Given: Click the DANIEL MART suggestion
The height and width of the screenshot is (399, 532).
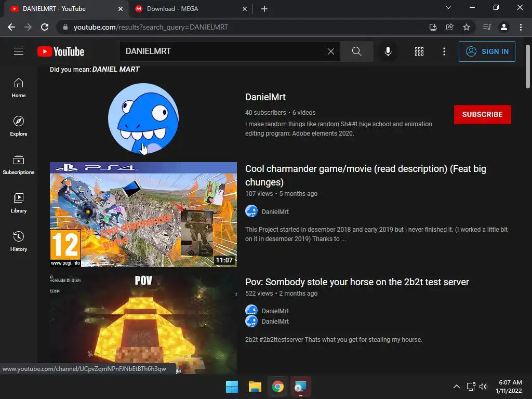Looking at the screenshot, I should pos(116,69).
